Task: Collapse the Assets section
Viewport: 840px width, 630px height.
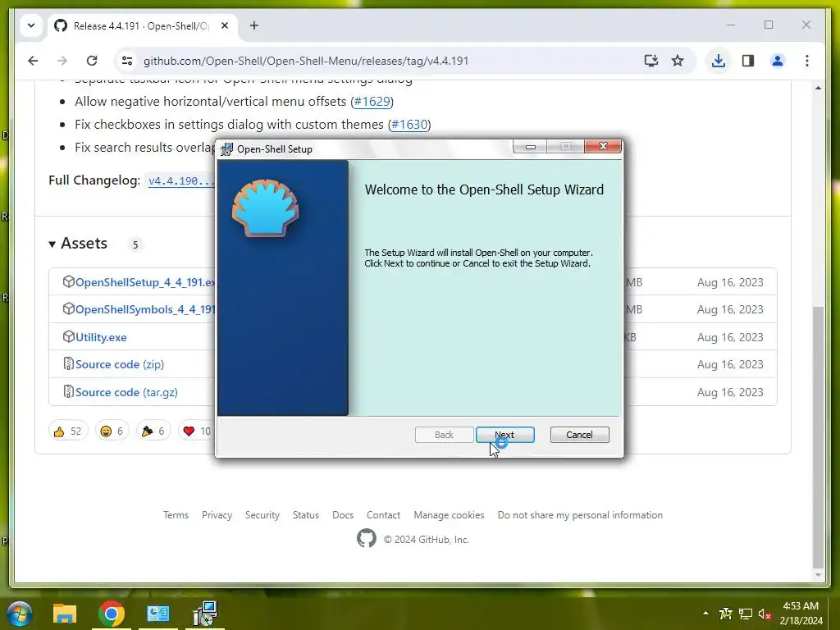Action: coord(78,243)
